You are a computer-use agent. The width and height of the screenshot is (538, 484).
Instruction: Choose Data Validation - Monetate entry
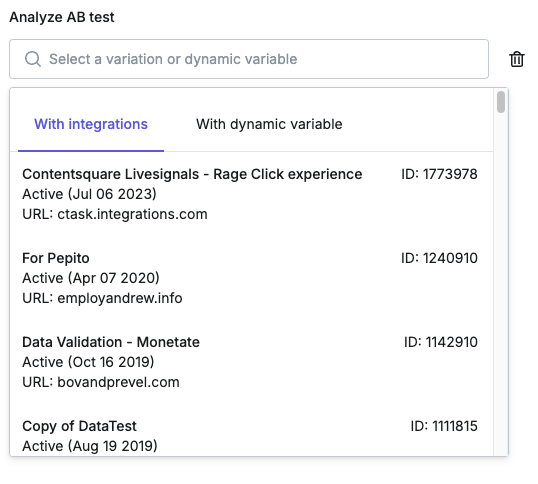click(x=250, y=362)
